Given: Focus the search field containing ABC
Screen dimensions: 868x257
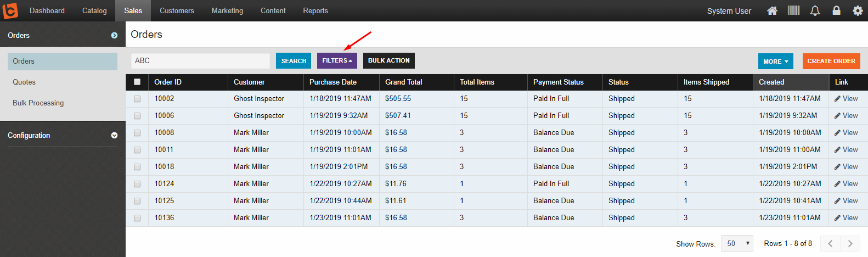Looking at the screenshot, I should [x=200, y=60].
